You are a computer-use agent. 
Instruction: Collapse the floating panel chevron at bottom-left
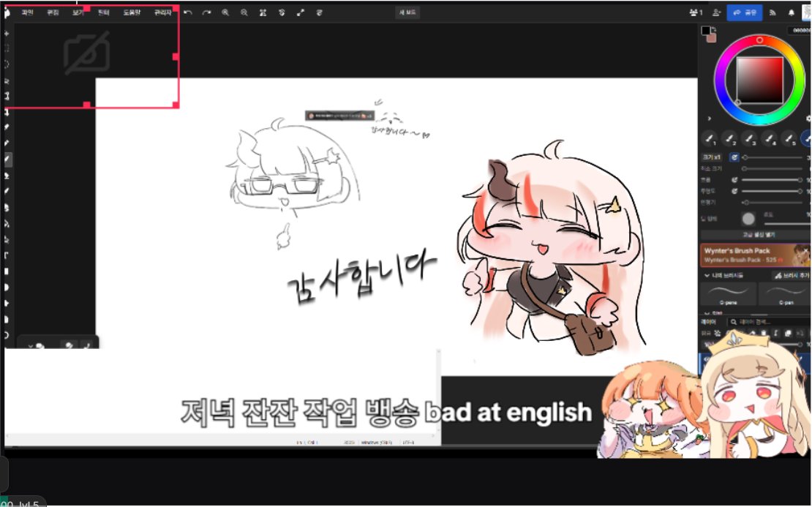pos(31,345)
